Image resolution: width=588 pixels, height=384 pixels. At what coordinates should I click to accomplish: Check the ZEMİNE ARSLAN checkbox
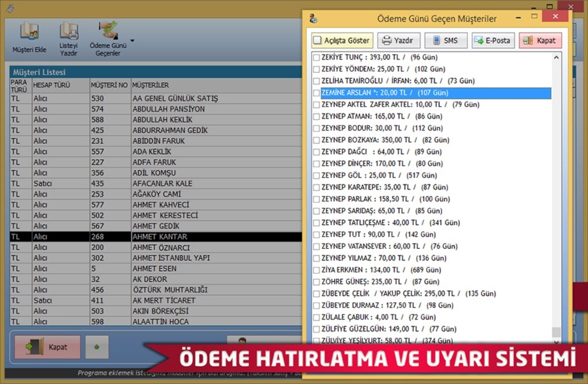click(316, 93)
